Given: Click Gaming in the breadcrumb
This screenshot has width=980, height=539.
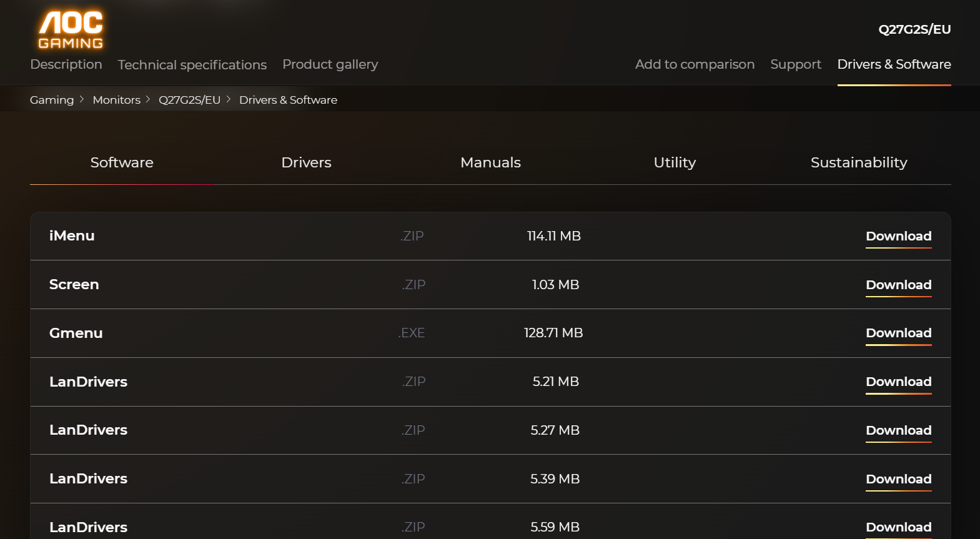Looking at the screenshot, I should pyautogui.click(x=52, y=100).
